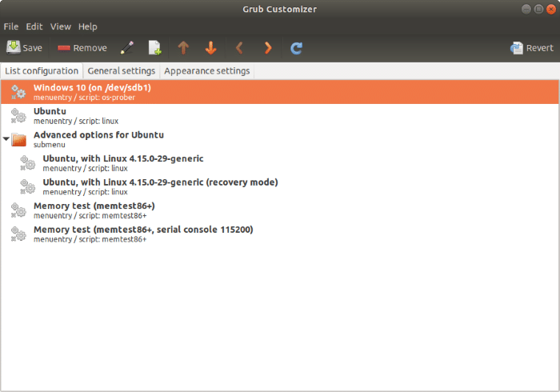Click the right chevron move-into-submenu icon

click(268, 48)
